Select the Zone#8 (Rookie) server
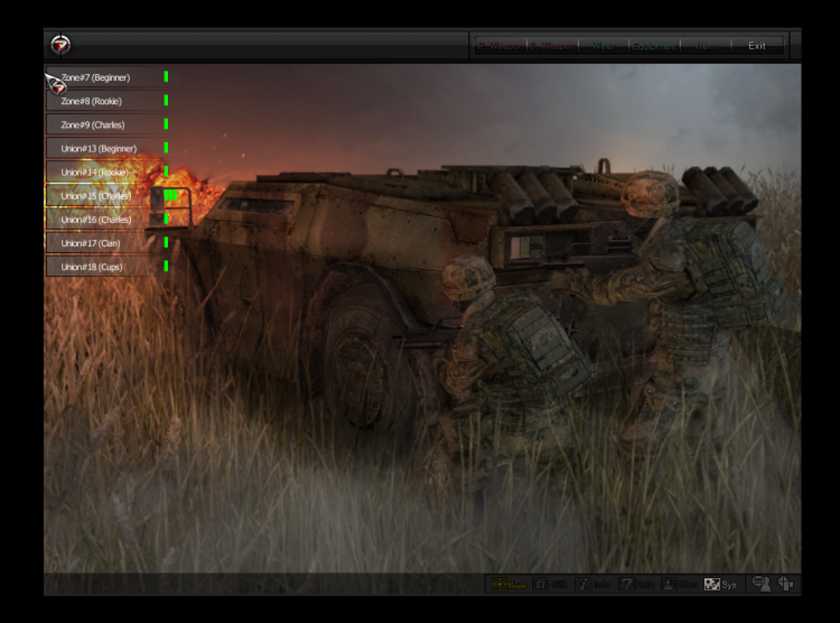The width and height of the screenshot is (840, 623). coord(109,101)
